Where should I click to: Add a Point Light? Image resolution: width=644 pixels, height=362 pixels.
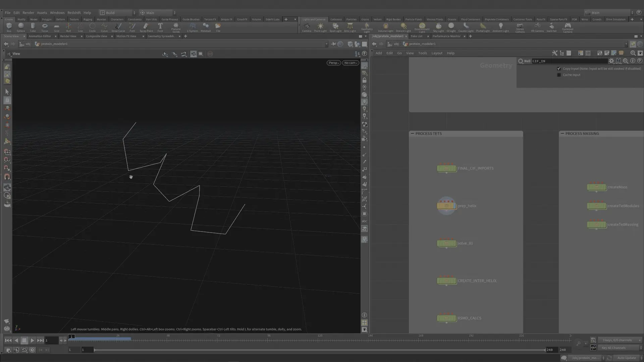click(x=320, y=27)
